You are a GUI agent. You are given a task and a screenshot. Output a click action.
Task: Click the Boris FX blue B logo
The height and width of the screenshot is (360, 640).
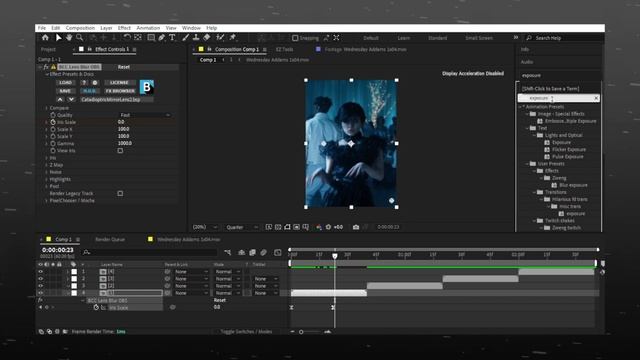(147, 87)
